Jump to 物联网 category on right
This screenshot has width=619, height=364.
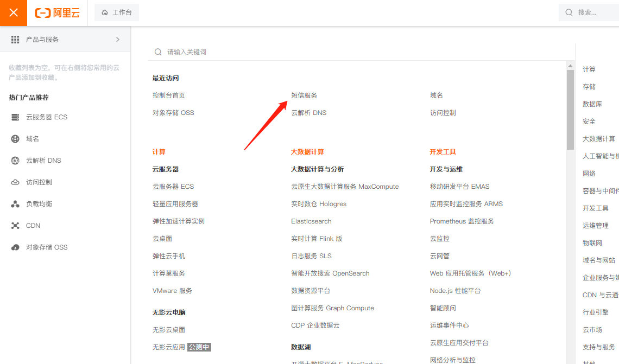pos(592,243)
